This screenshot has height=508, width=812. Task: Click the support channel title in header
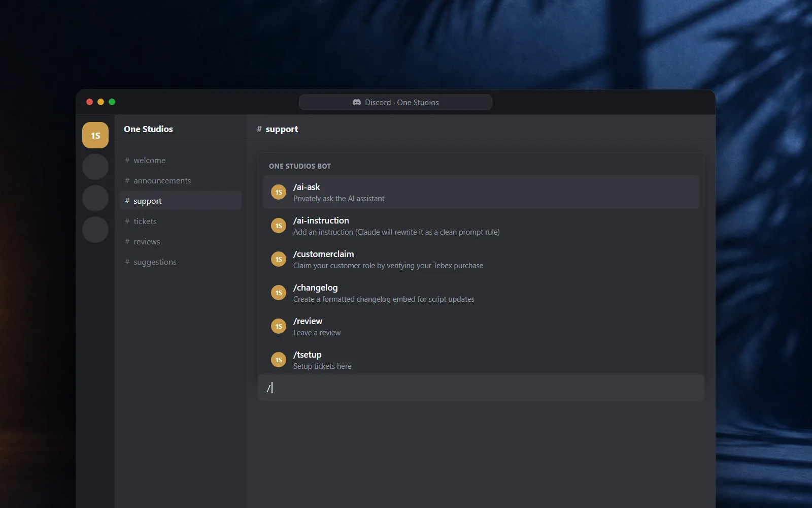click(282, 129)
